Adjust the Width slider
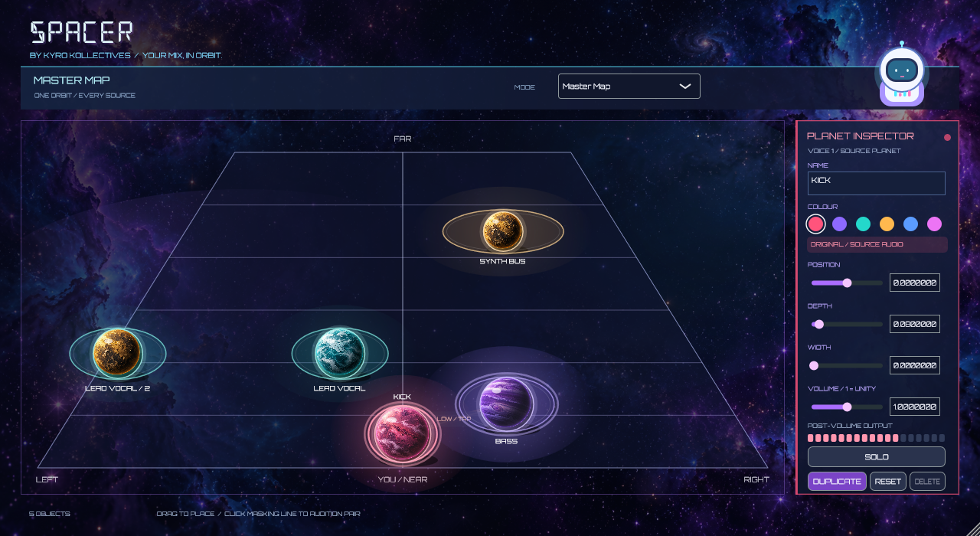 847,365
